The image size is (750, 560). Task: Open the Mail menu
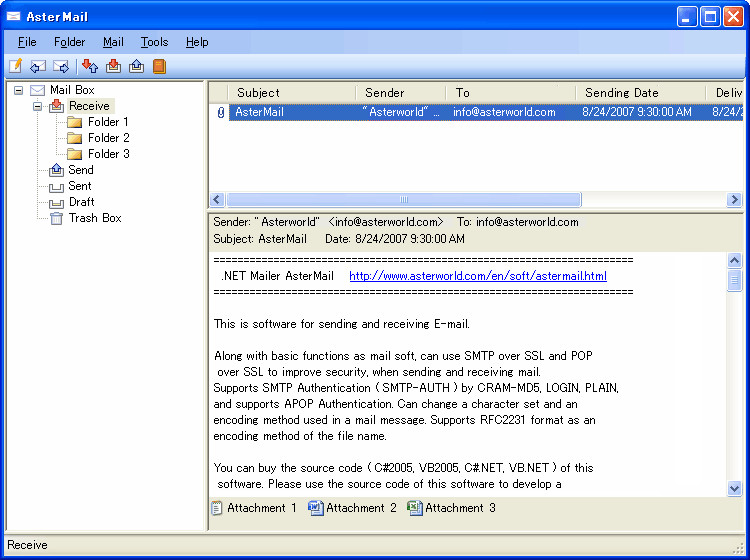[113, 42]
